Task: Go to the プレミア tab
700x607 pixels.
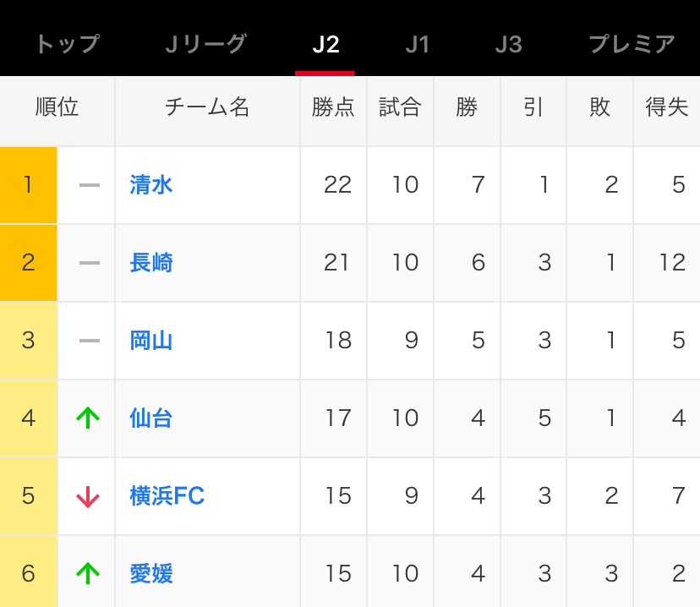Action: tap(632, 44)
